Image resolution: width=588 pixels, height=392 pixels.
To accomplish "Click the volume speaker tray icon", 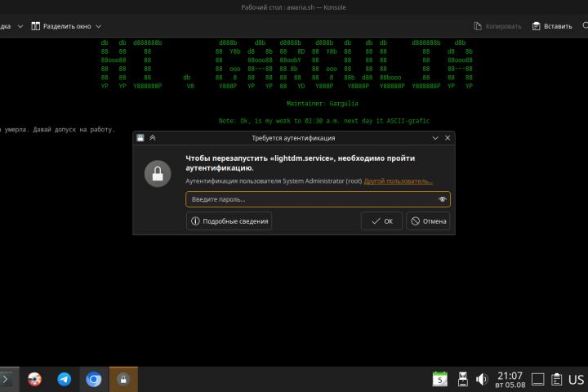I will coord(482,379).
